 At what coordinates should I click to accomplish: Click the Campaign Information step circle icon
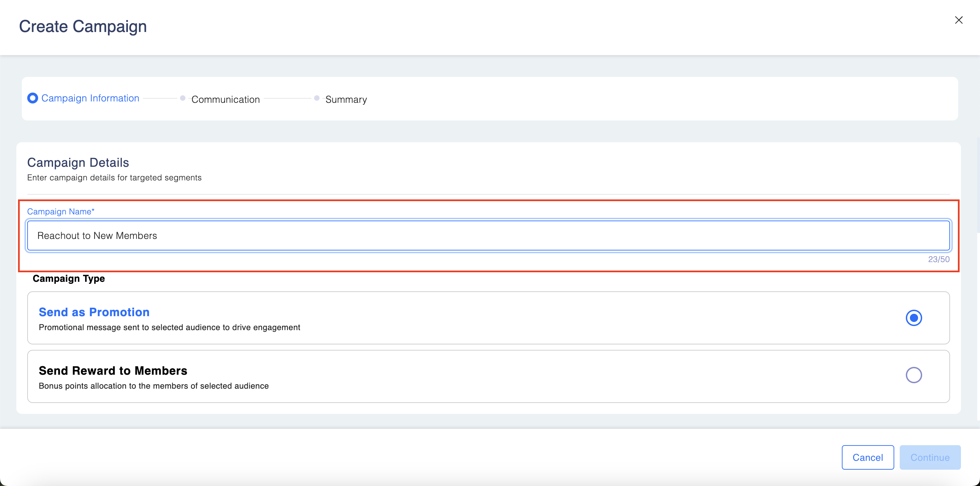tap(33, 98)
